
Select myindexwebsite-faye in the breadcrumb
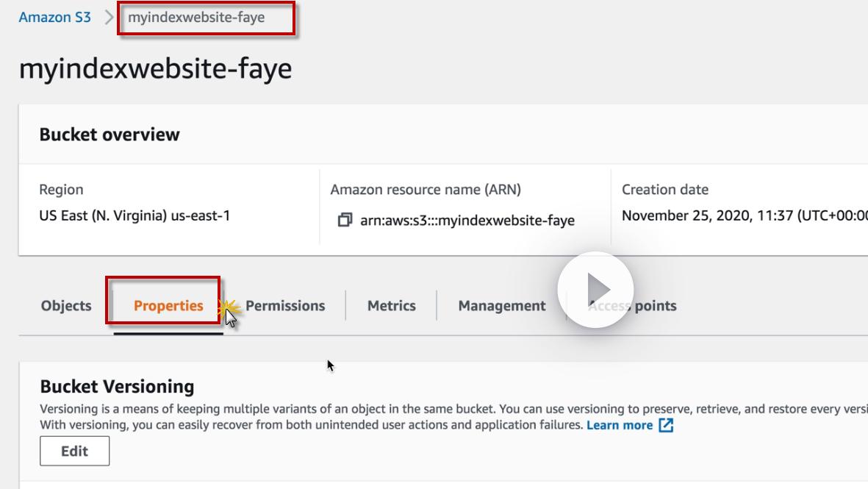pyautogui.click(x=196, y=18)
